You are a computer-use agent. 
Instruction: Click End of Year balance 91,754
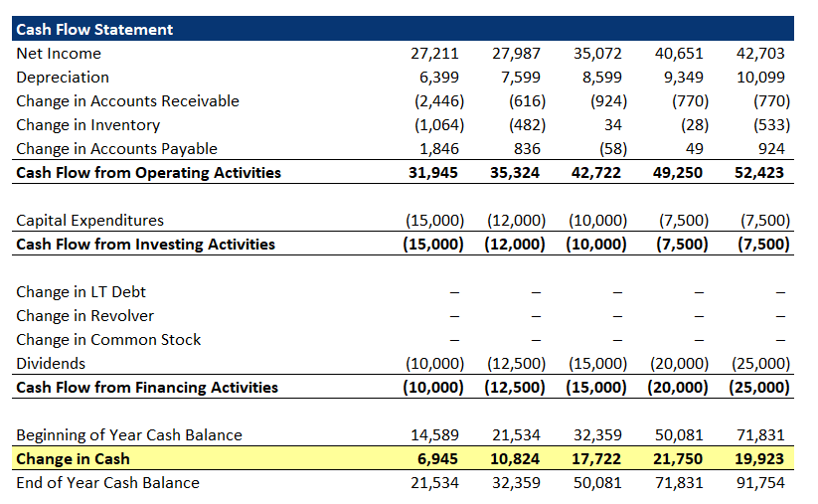tap(760, 483)
